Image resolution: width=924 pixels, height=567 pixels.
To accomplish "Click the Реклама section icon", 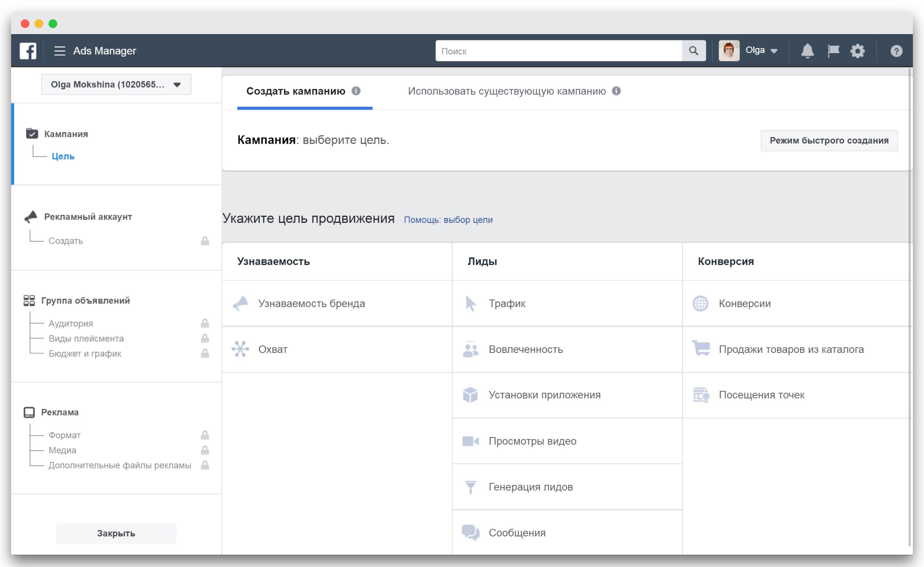I will point(29,412).
